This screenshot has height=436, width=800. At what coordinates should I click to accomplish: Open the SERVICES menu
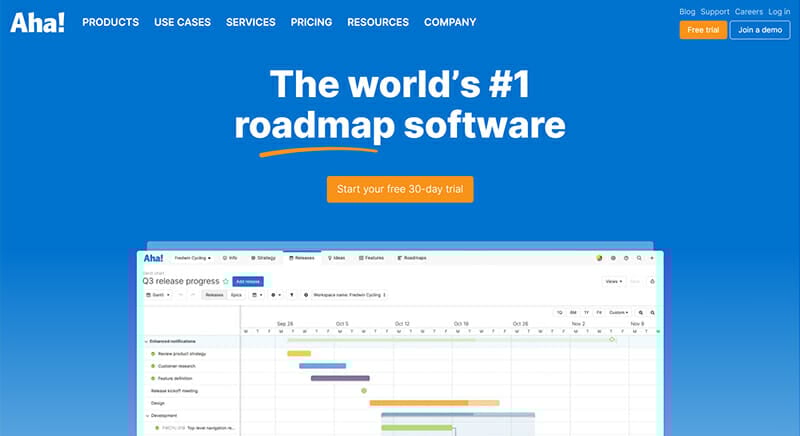coord(251,22)
